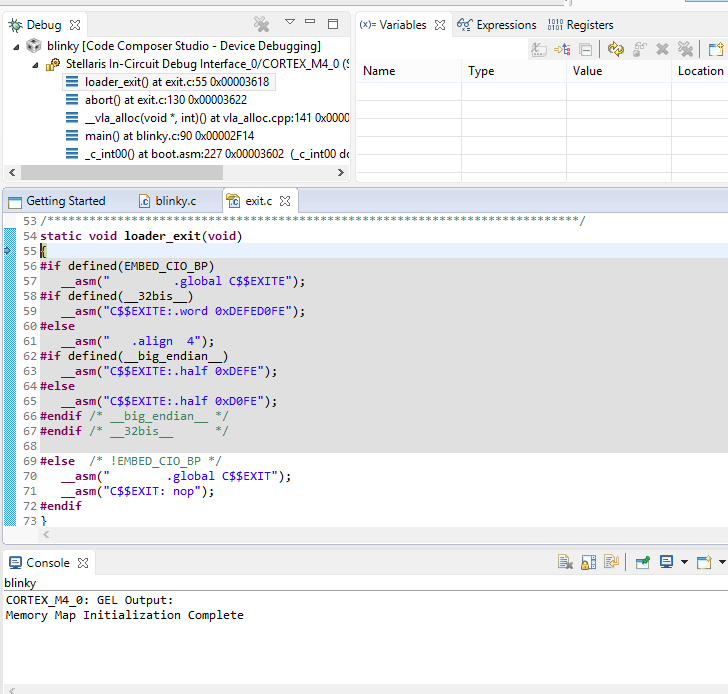
Task: Click the Debug view scroll left arrow
Action: click(x=13, y=172)
